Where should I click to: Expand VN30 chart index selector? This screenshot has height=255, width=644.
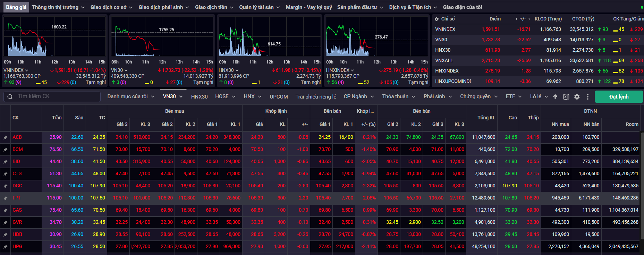(x=126, y=70)
